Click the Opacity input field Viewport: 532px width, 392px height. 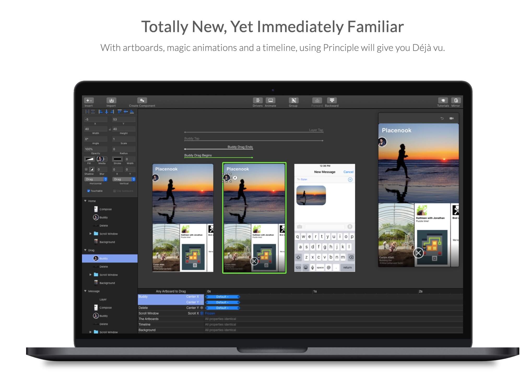click(x=95, y=149)
